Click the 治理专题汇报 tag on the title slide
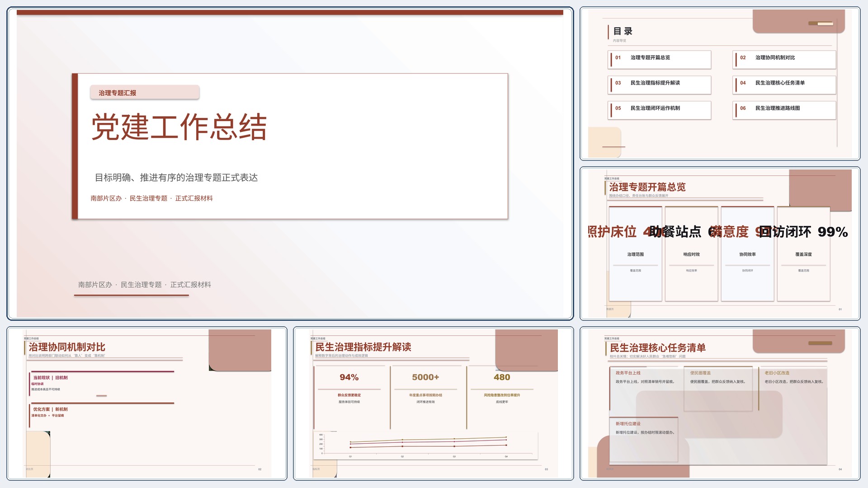868x488 pixels. click(145, 93)
